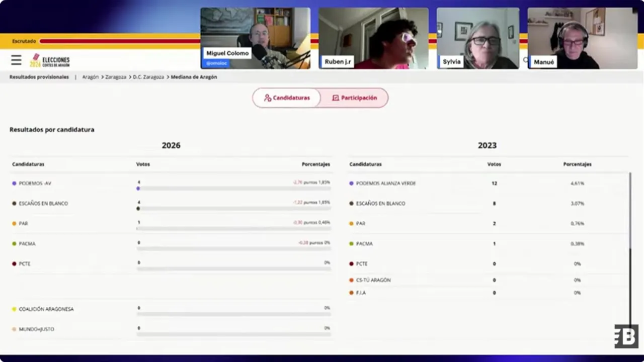
Task: Click the yellow COALICIÓN ARAGONESA dot
Action: 14,309
